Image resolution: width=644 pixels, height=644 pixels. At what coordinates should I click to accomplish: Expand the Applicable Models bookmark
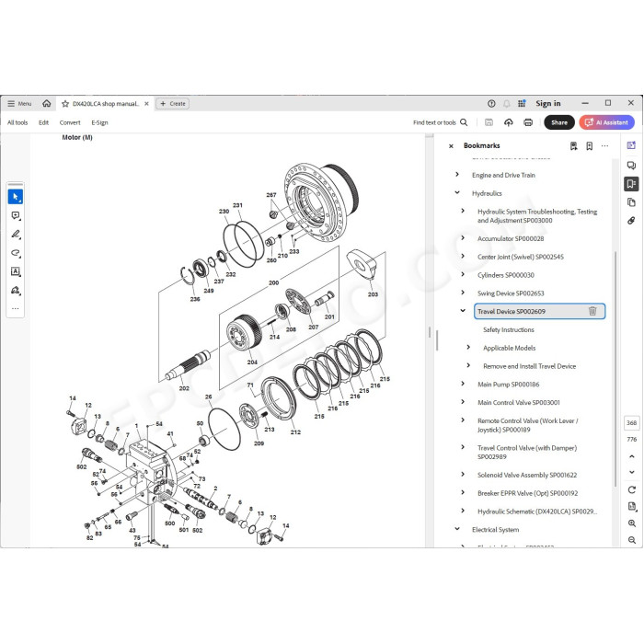pyautogui.click(x=468, y=347)
